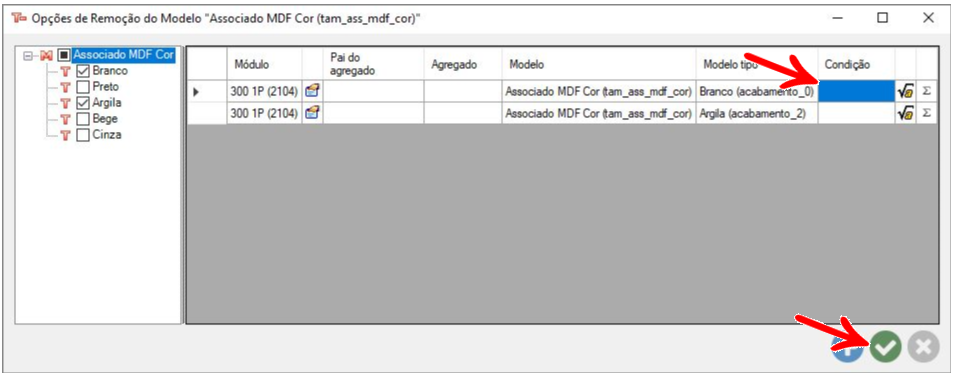Click the window title bar app icon
The image size is (954, 377).
(19, 18)
